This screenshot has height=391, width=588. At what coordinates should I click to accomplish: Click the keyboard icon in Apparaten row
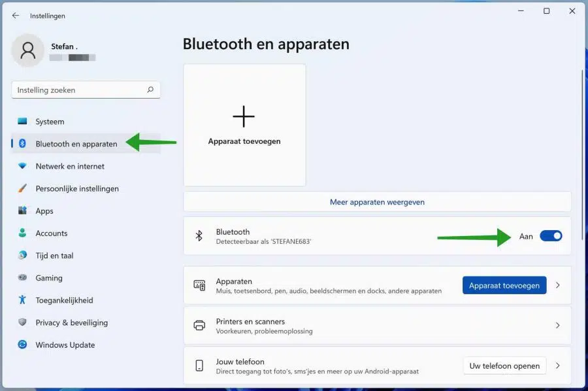tap(199, 285)
